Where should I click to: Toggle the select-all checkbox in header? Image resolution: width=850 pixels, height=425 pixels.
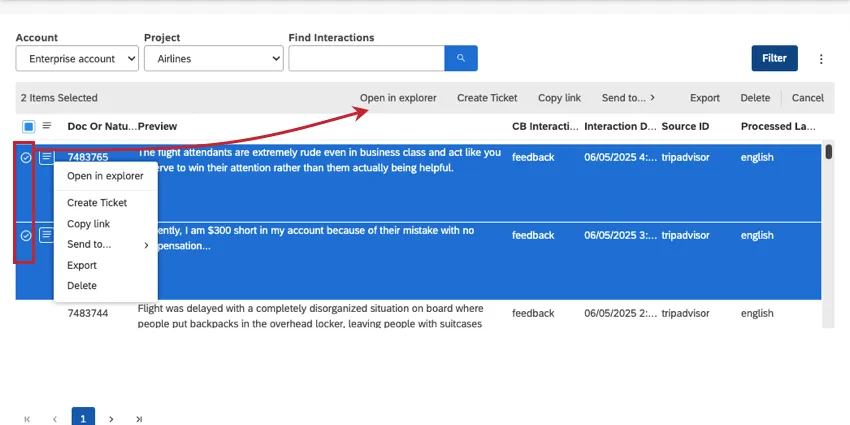click(28, 126)
